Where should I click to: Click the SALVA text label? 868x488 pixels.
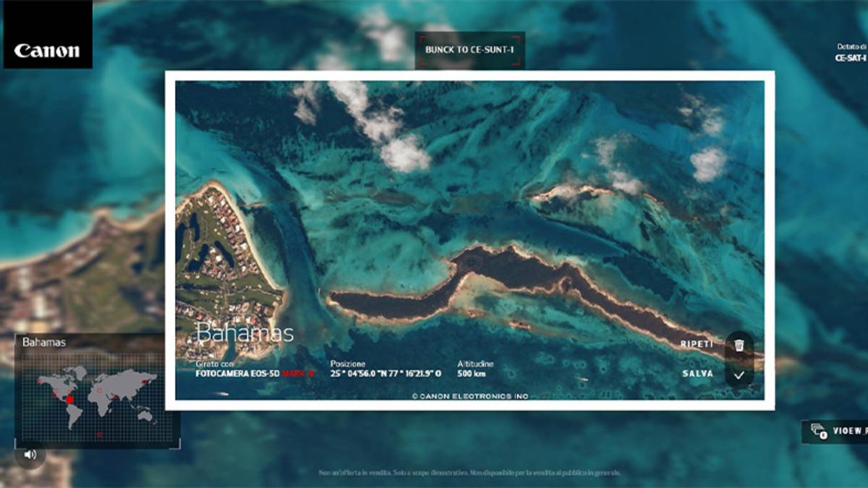(x=697, y=374)
